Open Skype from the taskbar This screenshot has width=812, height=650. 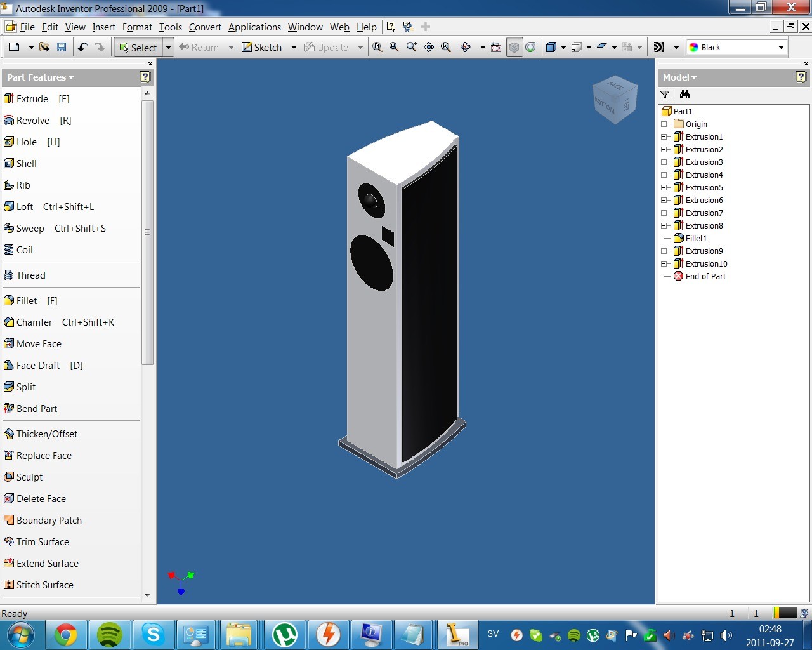pos(154,635)
